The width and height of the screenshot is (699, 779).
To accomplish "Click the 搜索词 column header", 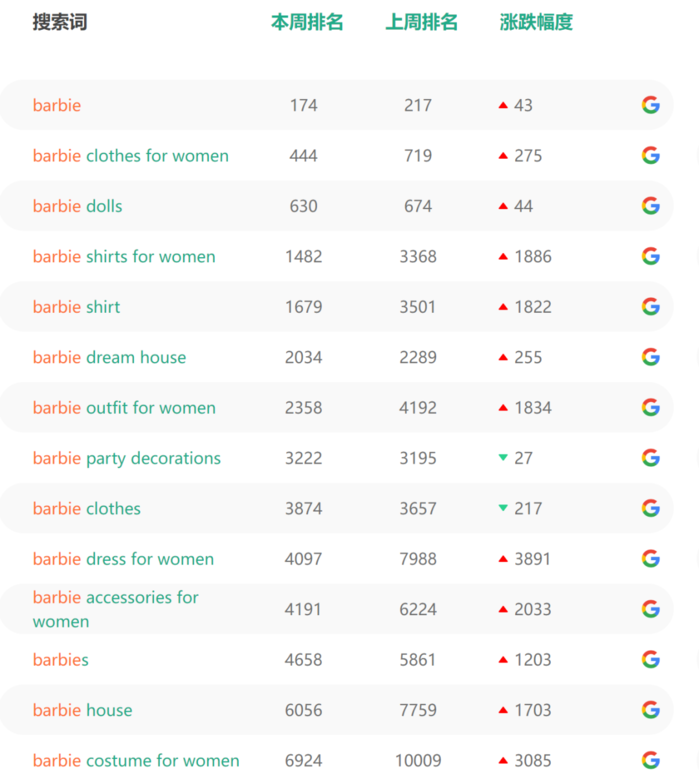I will point(60,22).
